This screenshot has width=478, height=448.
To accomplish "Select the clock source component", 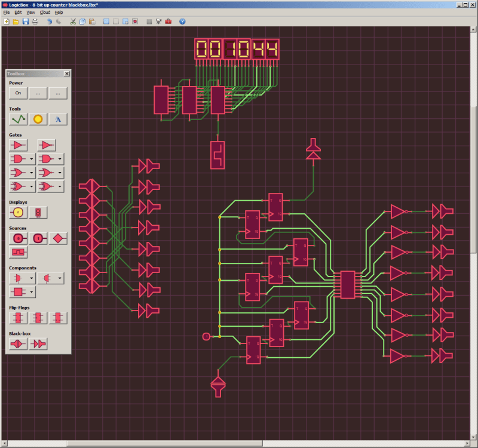I will coord(18,252).
